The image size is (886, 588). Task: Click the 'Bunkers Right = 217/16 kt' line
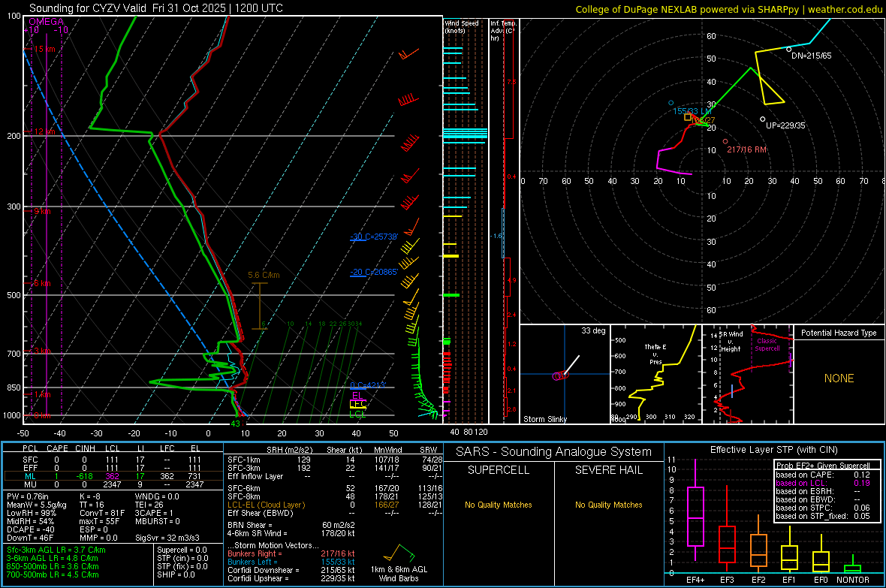click(291, 553)
